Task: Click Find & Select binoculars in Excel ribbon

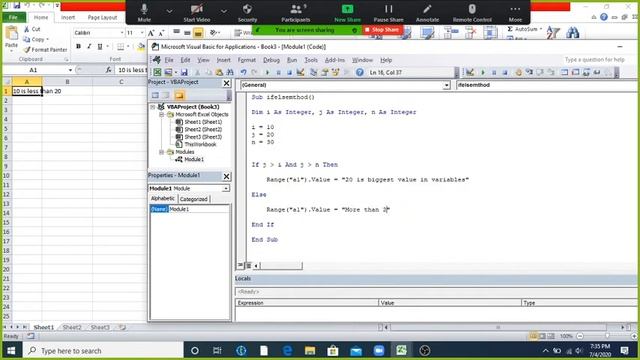Action: point(573,33)
